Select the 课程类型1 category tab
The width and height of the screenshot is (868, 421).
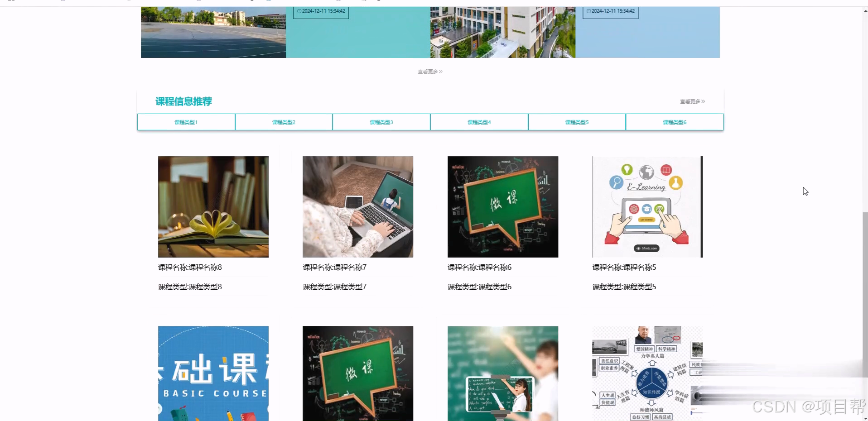click(x=186, y=122)
